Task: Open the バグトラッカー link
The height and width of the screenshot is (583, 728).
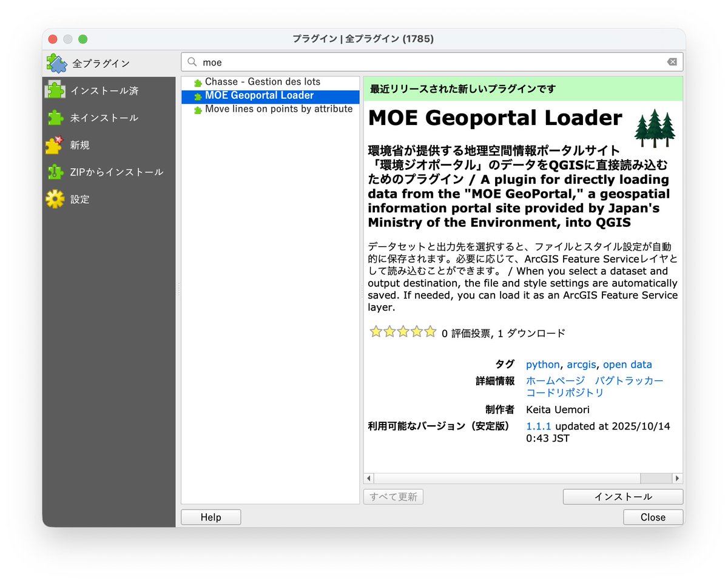Action: coord(629,380)
